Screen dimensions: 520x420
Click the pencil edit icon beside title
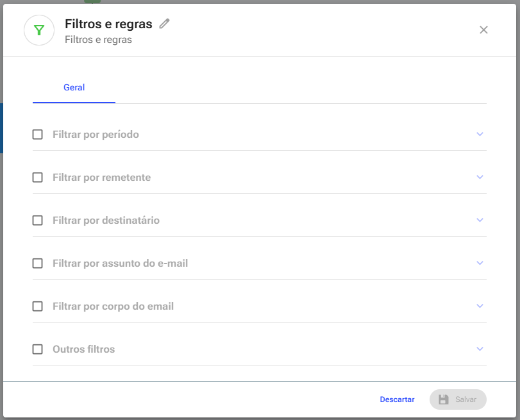164,24
